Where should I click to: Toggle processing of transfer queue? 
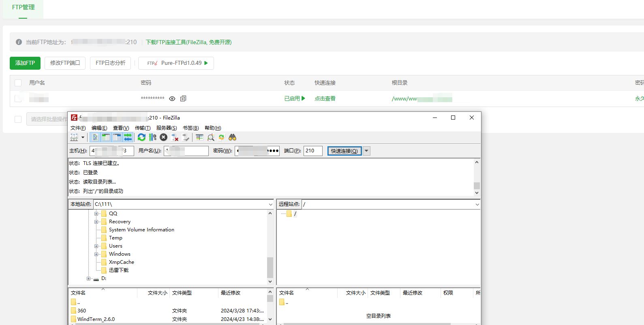pyautogui.click(x=152, y=137)
